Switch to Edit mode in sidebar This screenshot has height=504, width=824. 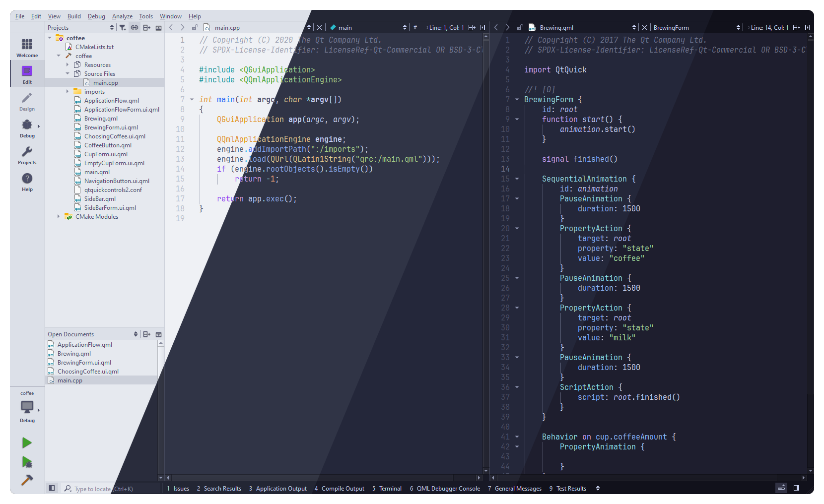(x=27, y=74)
